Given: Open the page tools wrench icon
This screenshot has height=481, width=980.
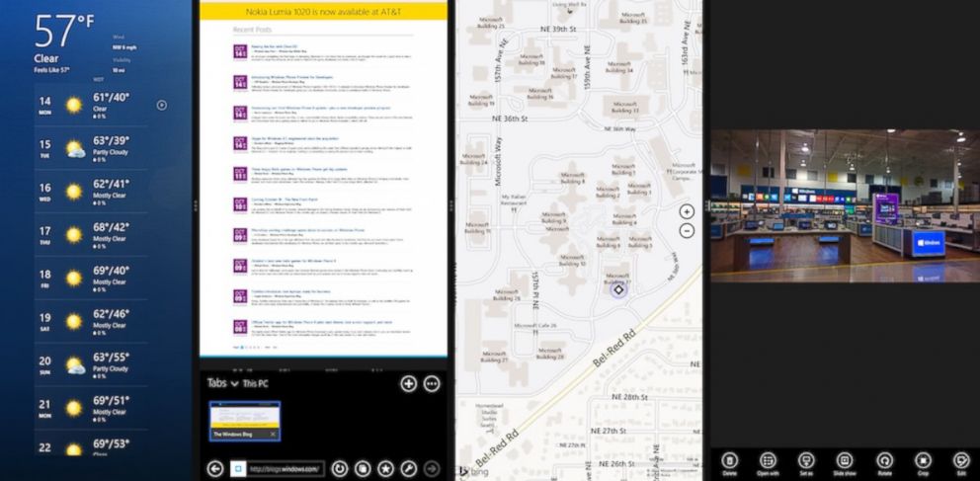Looking at the screenshot, I should click(x=409, y=468).
